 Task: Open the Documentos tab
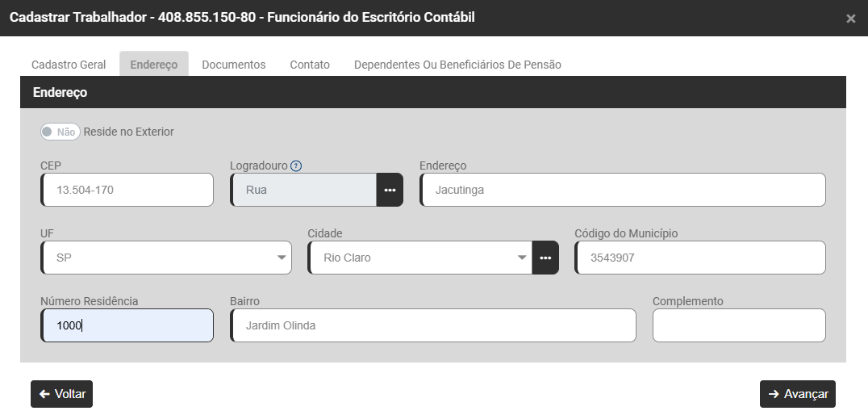point(234,65)
